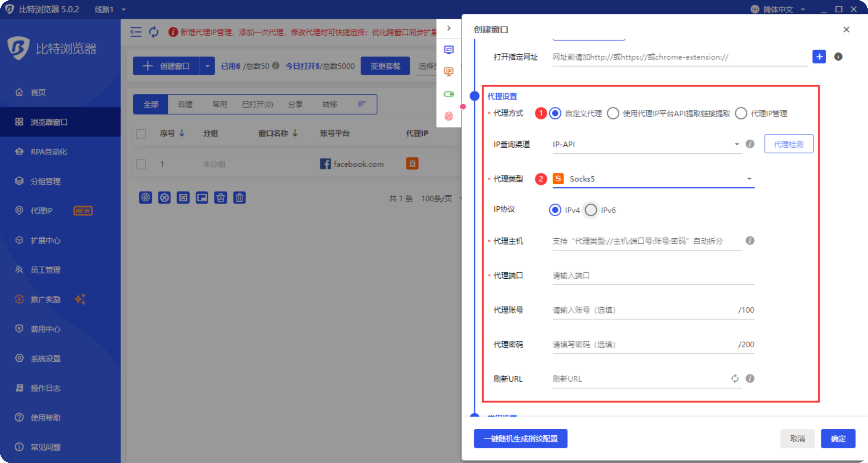The height and width of the screenshot is (463, 868).
Task: Toggle the green switch icon in side strip
Action: (448, 94)
